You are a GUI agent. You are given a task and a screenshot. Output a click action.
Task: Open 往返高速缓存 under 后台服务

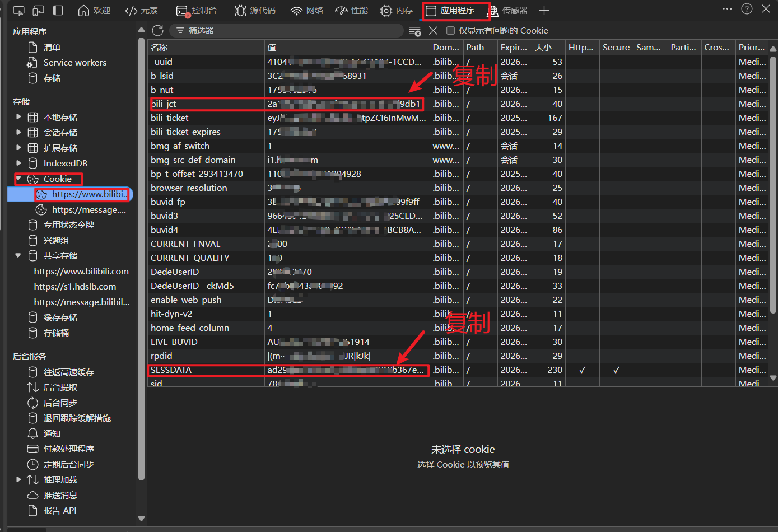coord(69,372)
